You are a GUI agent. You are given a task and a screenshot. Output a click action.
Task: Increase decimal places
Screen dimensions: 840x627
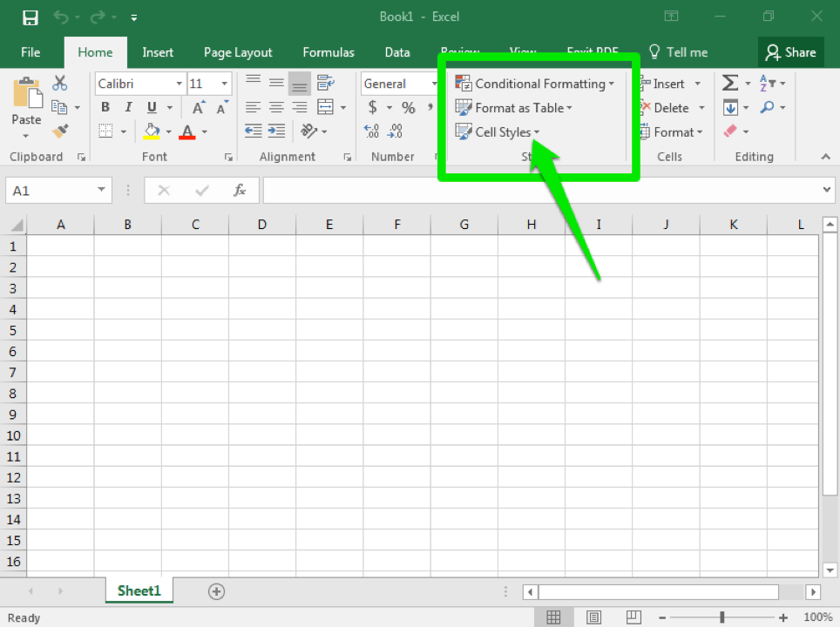pos(371,131)
